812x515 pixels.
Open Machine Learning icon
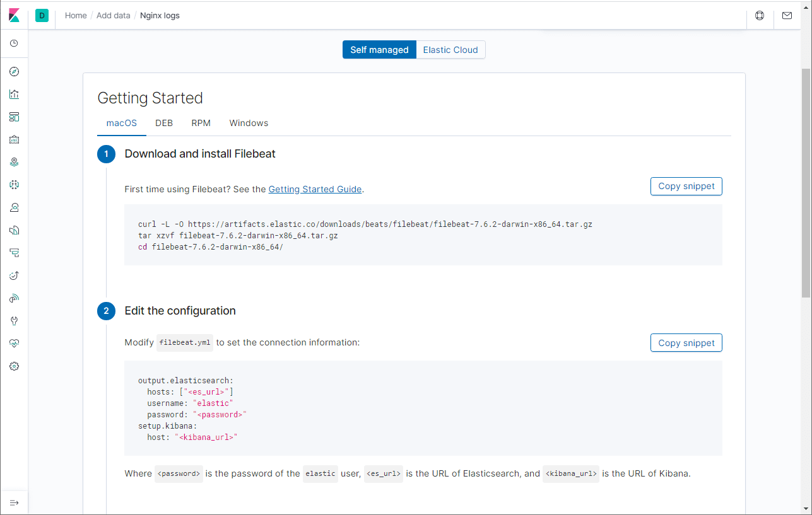(x=15, y=185)
